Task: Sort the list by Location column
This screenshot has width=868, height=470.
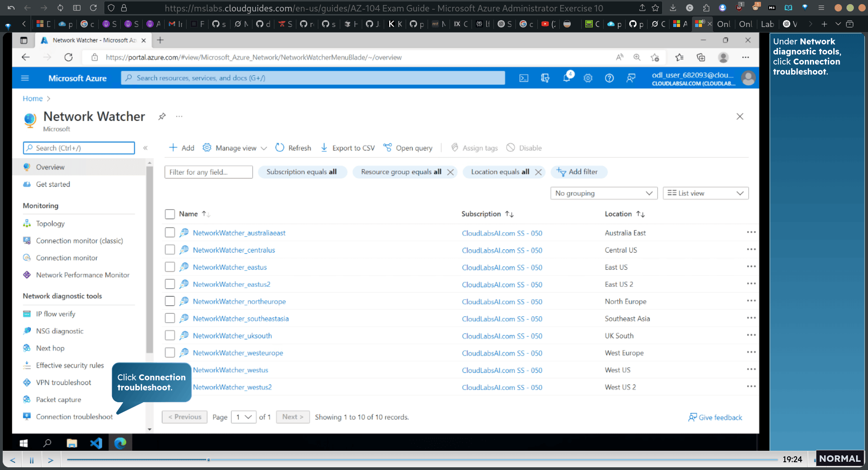Action: click(625, 214)
